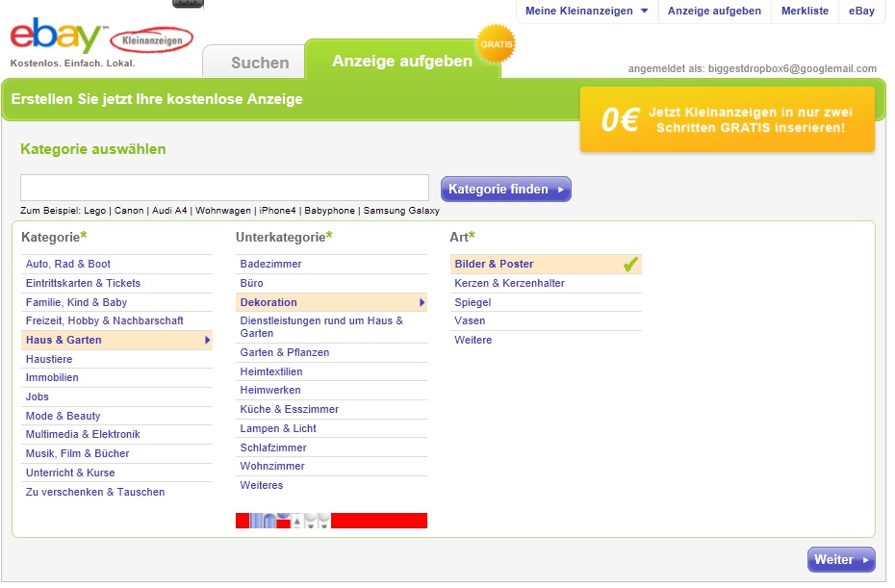Pick Kerzen & Kerzenhalter as type
The image size is (895, 588).
[509, 283]
